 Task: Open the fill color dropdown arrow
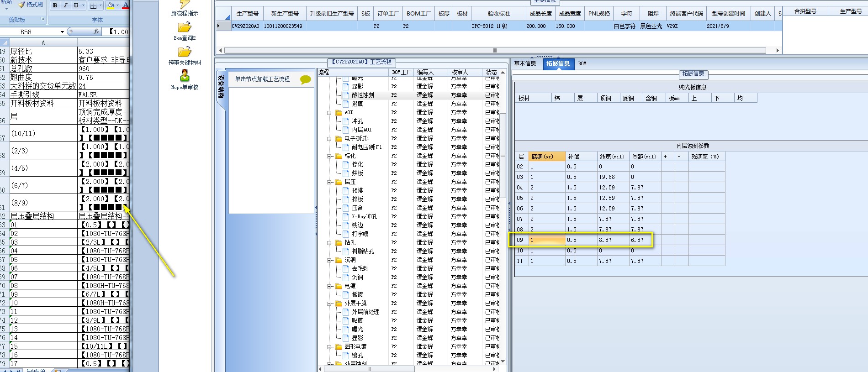click(x=118, y=5)
